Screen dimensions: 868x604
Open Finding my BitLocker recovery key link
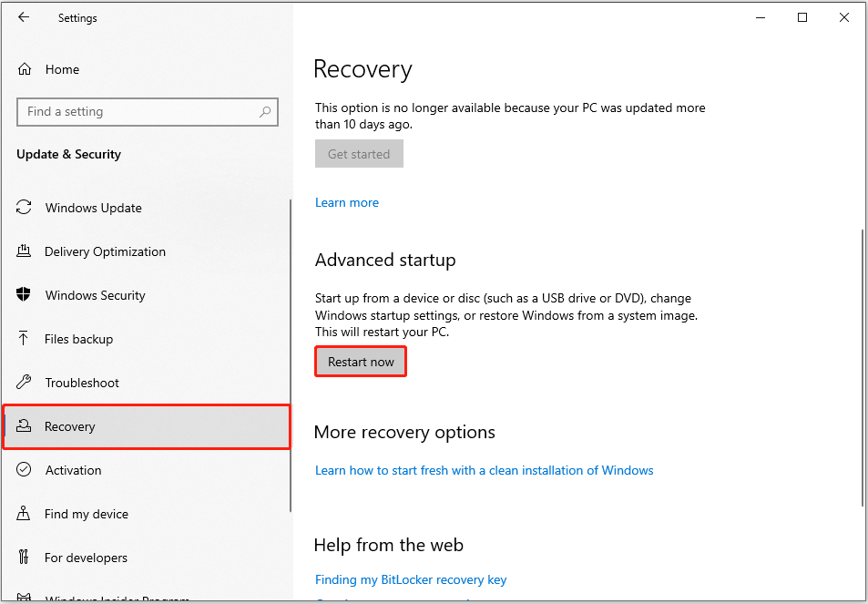point(411,579)
